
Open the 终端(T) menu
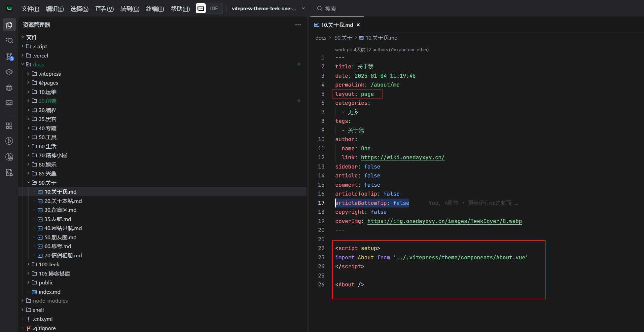[155, 9]
